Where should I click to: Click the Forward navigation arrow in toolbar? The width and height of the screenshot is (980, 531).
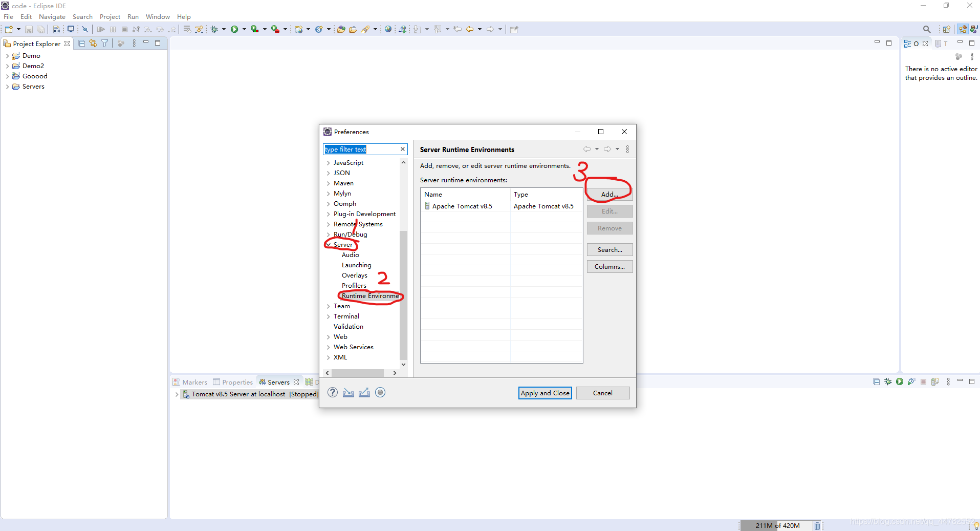click(490, 29)
